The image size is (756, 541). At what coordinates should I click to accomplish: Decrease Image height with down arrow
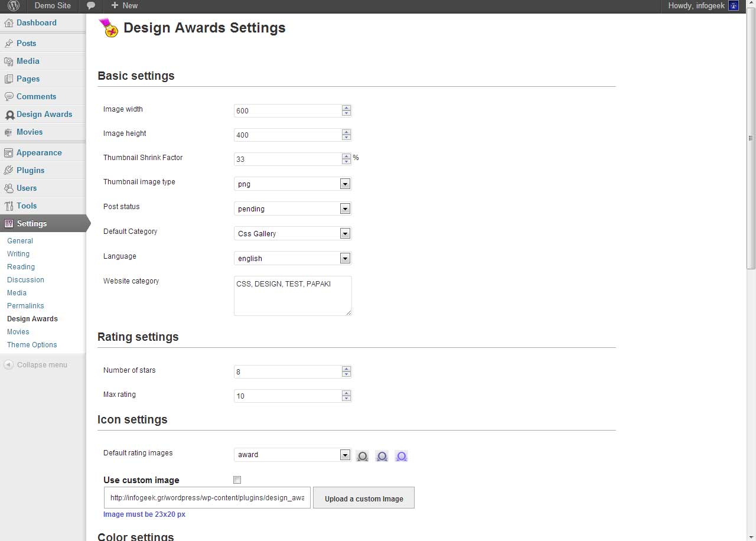(x=347, y=138)
